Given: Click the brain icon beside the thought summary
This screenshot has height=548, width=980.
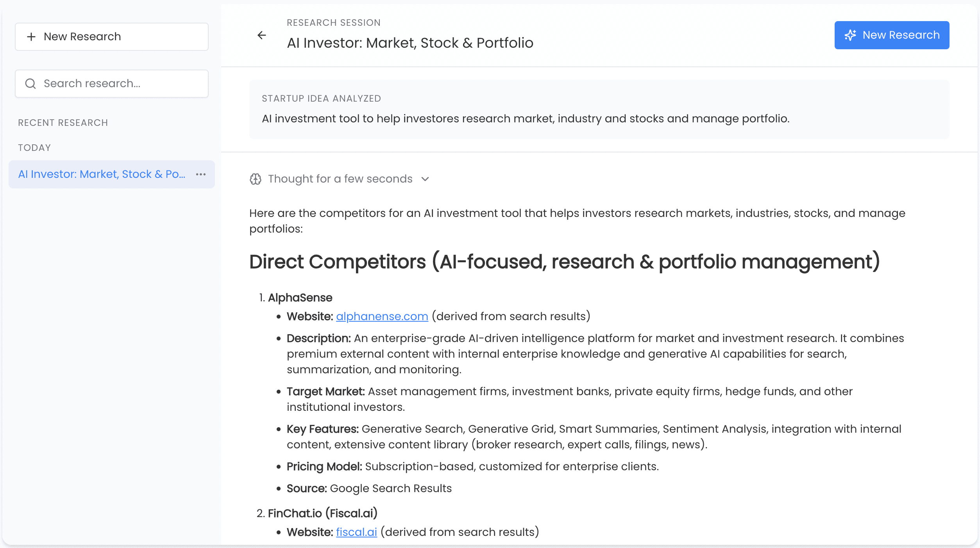Looking at the screenshot, I should tap(256, 179).
